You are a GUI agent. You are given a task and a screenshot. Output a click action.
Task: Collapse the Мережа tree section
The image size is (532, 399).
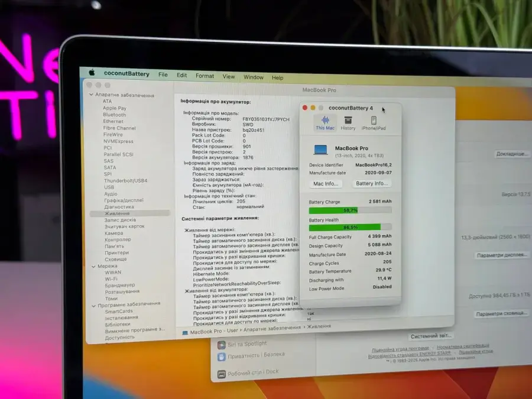(x=94, y=265)
